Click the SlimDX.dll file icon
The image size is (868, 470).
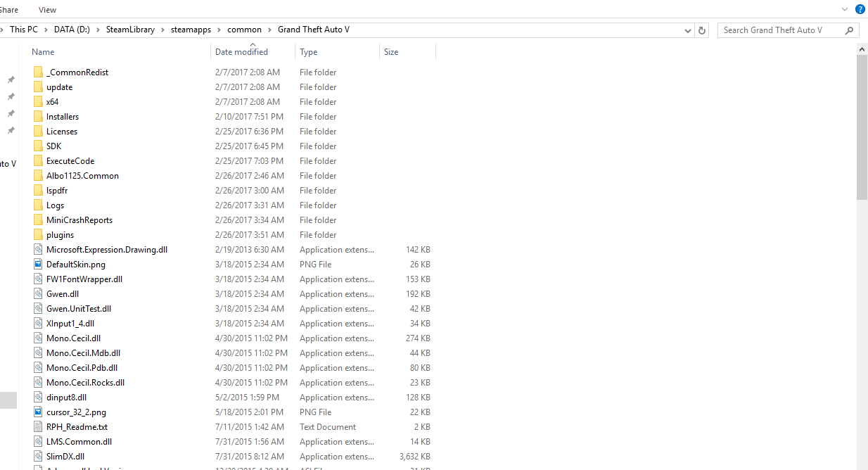click(38, 456)
